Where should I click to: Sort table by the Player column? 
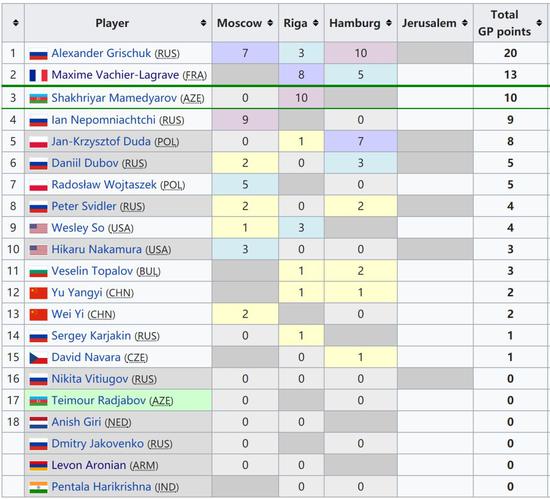click(203, 23)
